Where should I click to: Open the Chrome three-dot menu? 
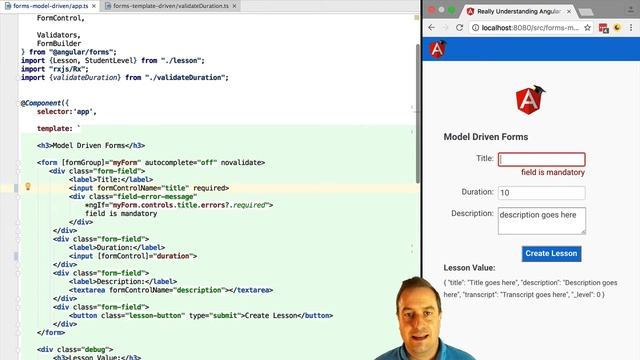click(x=631, y=28)
